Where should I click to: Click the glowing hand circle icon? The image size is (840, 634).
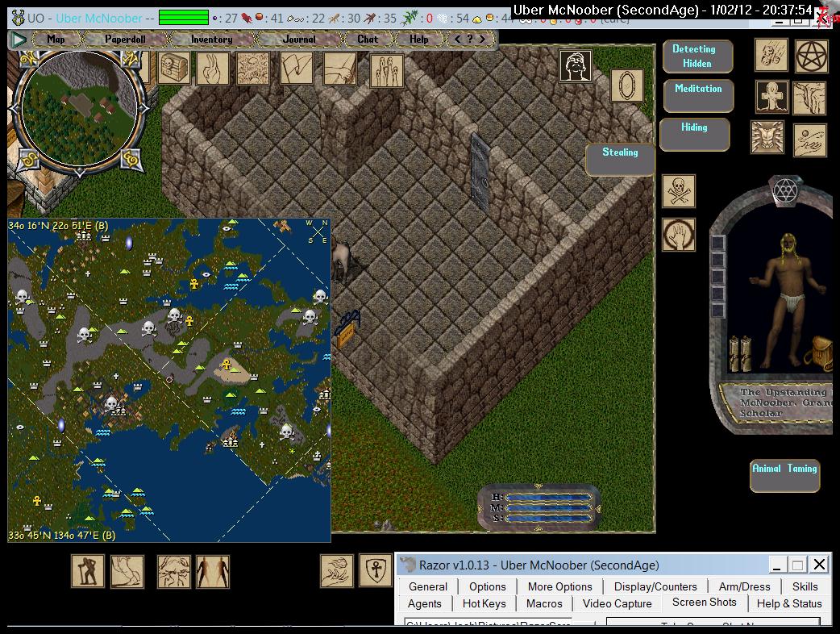(679, 235)
